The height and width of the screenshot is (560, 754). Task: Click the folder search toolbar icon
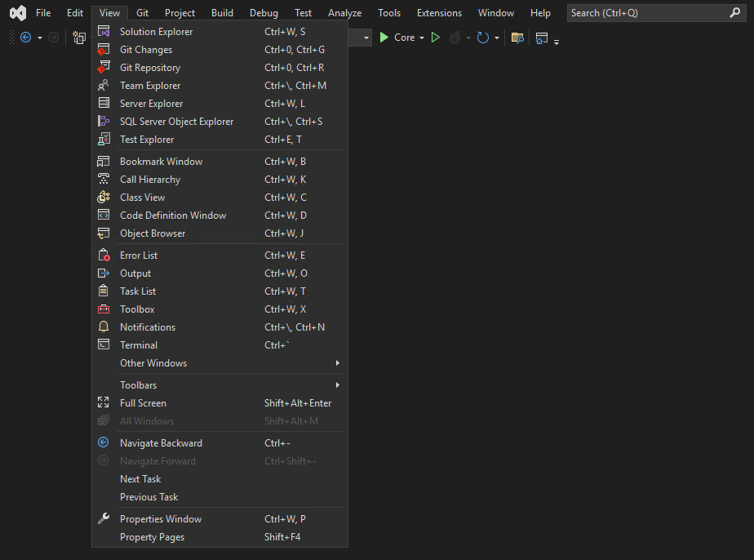(517, 38)
